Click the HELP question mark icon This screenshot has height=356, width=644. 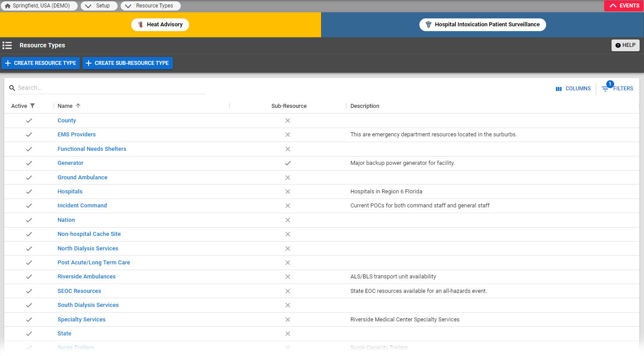pos(619,45)
